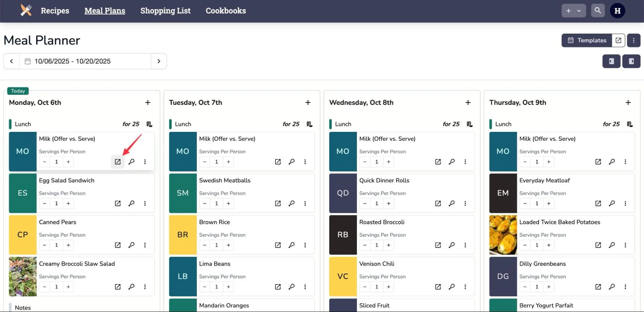Open templates external link icon
Viewport: 644px width, 312px height.
point(618,41)
